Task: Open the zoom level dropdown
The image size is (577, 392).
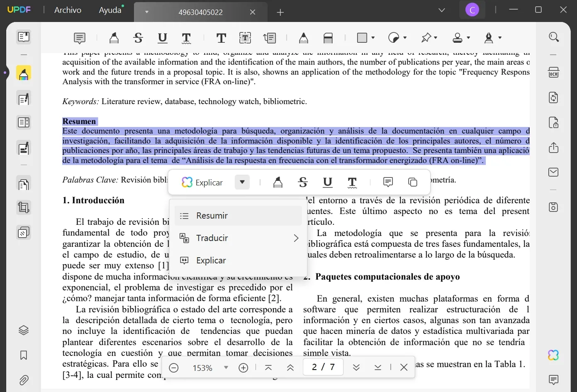Action: pyautogui.click(x=226, y=368)
